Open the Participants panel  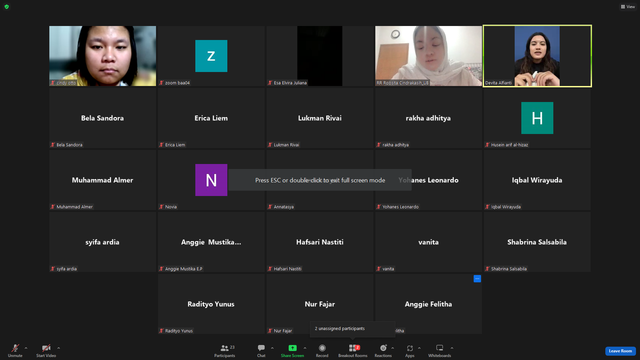(225, 350)
